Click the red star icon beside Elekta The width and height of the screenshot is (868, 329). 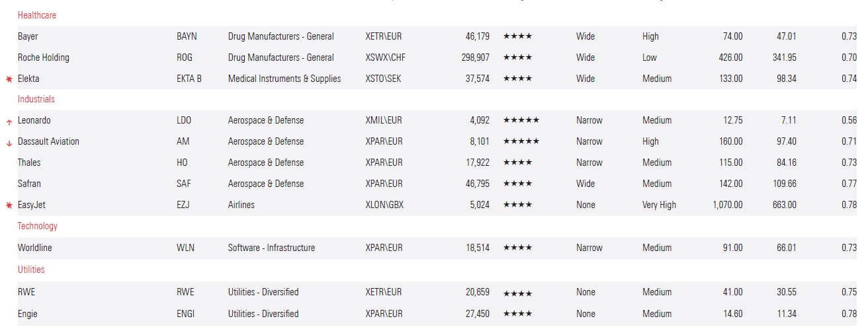click(x=9, y=79)
